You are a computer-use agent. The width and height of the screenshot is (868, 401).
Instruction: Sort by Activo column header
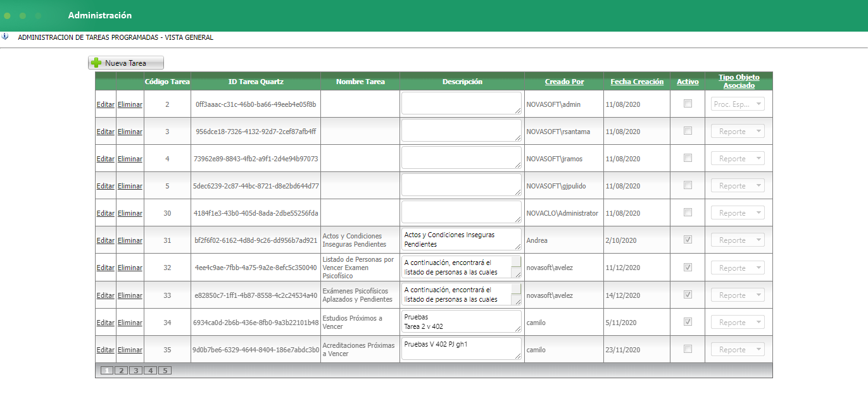tap(688, 82)
